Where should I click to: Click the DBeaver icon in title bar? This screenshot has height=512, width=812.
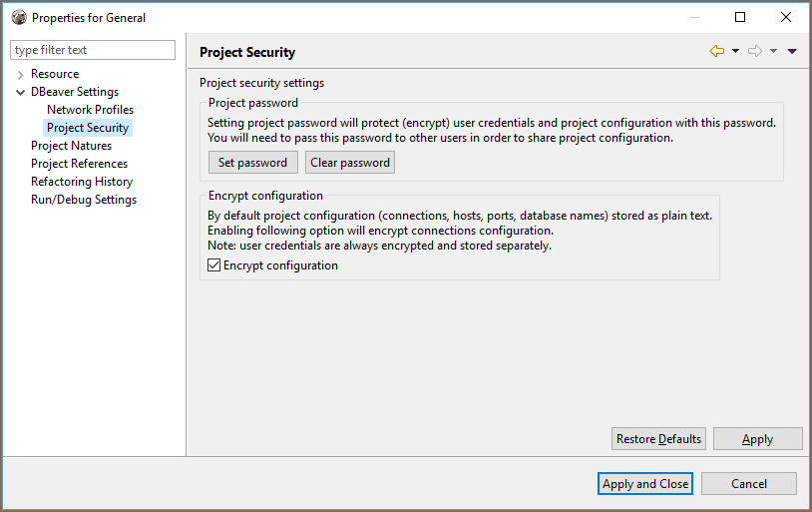click(x=19, y=17)
